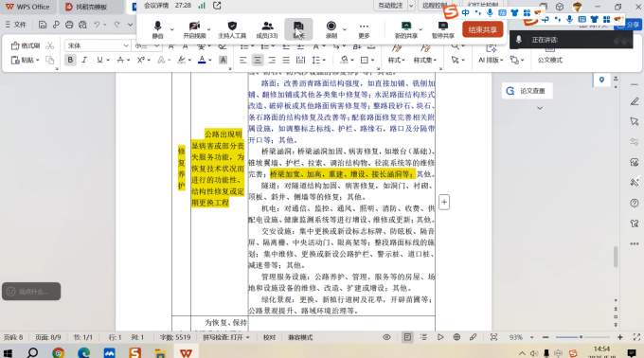Open the 样式 styles dropdown
The height and width of the screenshot is (358, 644).
[x=396, y=60]
